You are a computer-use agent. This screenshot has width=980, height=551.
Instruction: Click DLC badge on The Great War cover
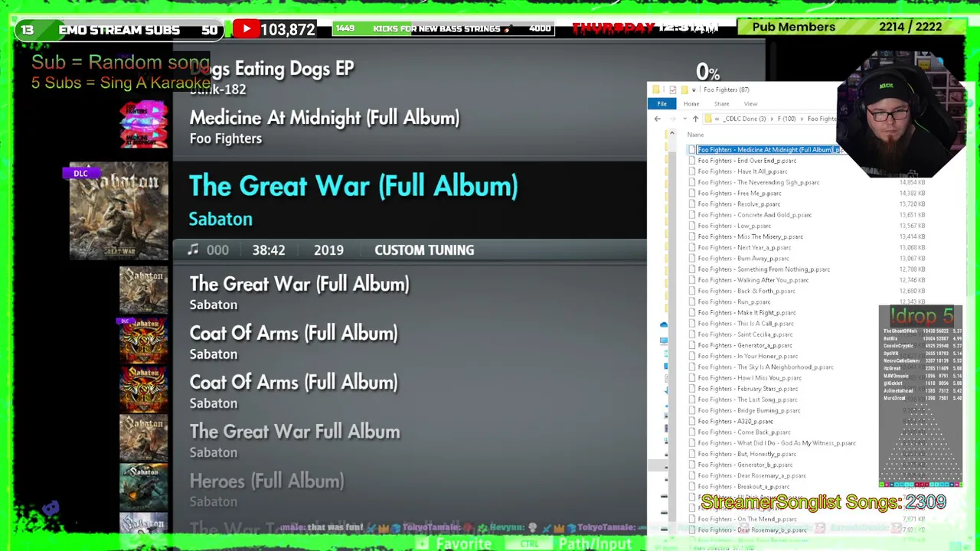[x=80, y=174]
